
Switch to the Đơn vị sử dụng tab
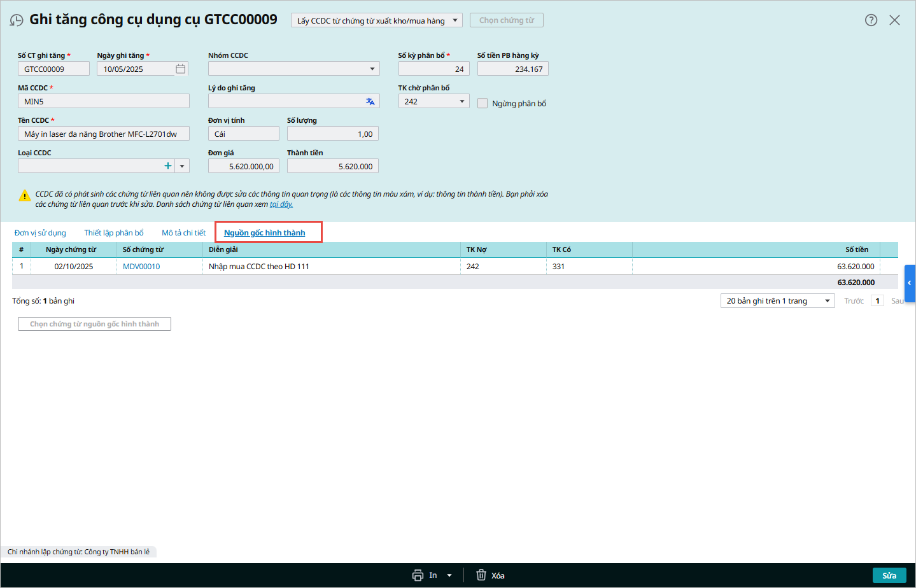pyautogui.click(x=40, y=233)
